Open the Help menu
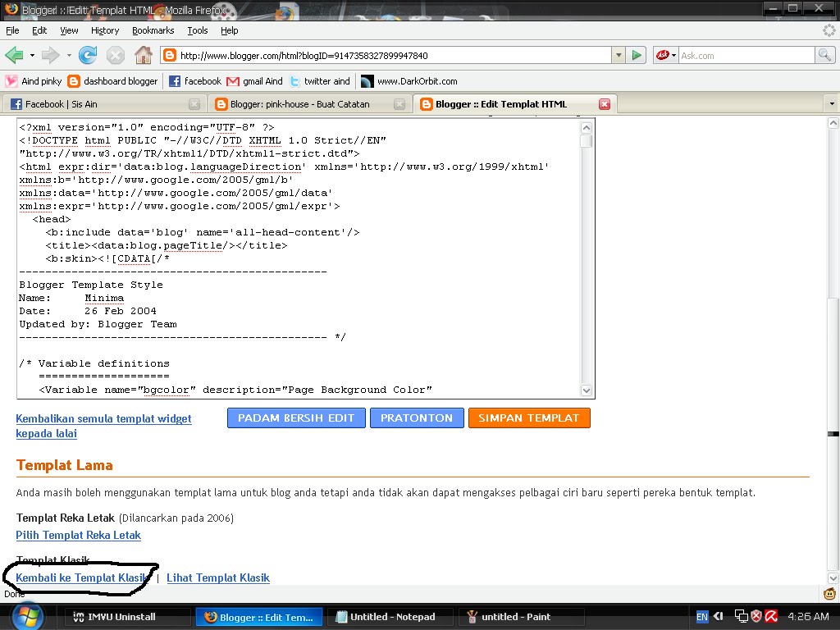Viewport: 840px width, 630px height. [x=230, y=30]
